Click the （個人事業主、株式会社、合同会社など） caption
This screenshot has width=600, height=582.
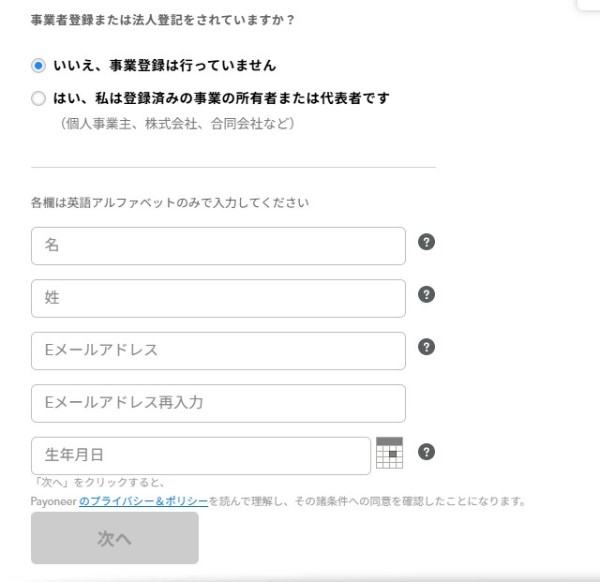[x=175, y=124]
